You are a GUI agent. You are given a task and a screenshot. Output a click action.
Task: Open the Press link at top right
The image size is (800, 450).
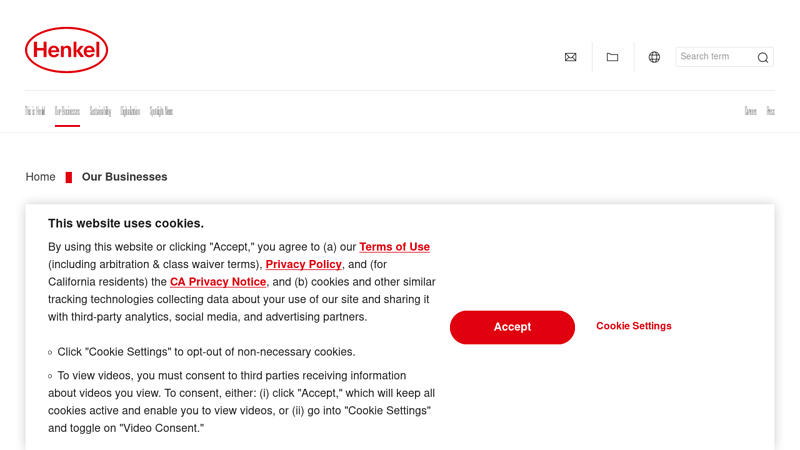tap(771, 111)
